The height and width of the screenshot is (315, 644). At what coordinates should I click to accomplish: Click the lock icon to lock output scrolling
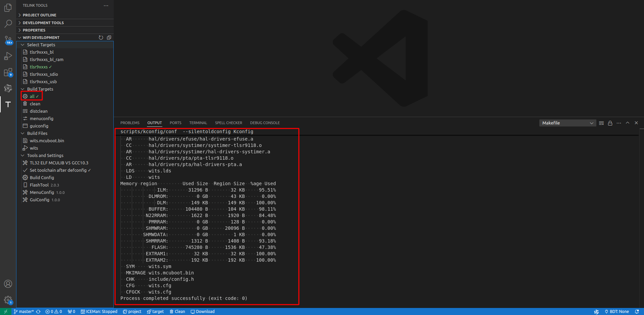click(610, 123)
